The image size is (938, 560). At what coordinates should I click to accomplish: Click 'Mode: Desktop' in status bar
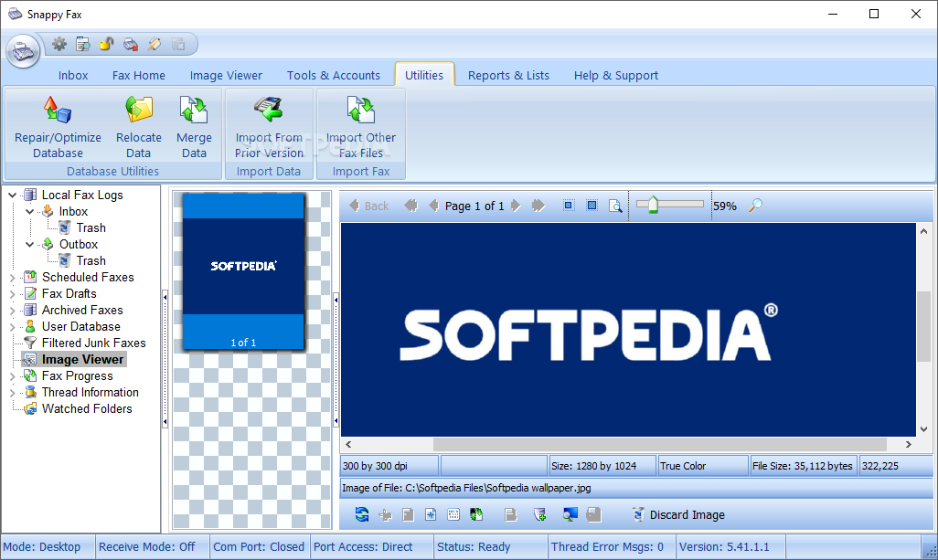click(42, 547)
